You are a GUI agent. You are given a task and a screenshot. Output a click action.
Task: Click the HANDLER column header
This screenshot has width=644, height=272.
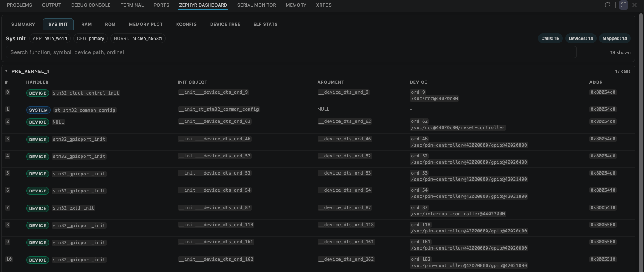coord(37,82)
